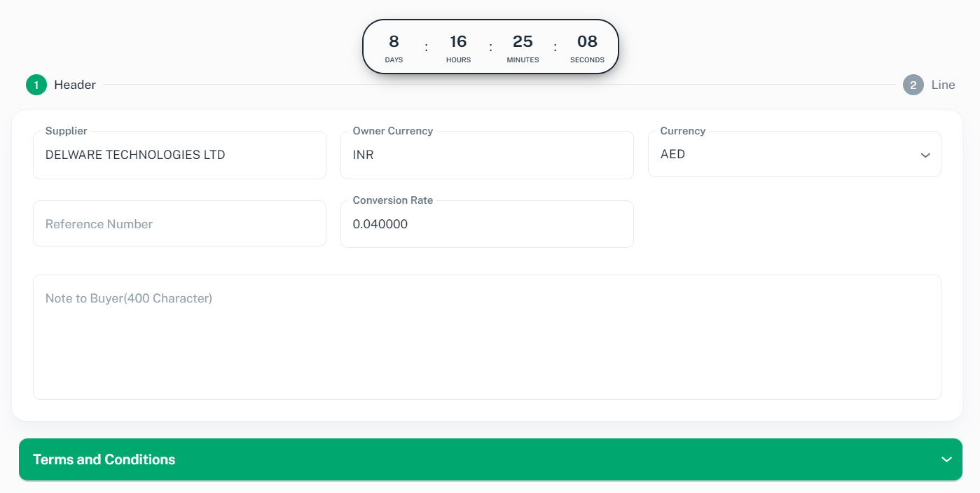The image size is (980, 493).
Task: Focus the Supplier field with DELWARE TECHNOLOGIES LTD
Action: pyautogui.click(x=179, y=155)
